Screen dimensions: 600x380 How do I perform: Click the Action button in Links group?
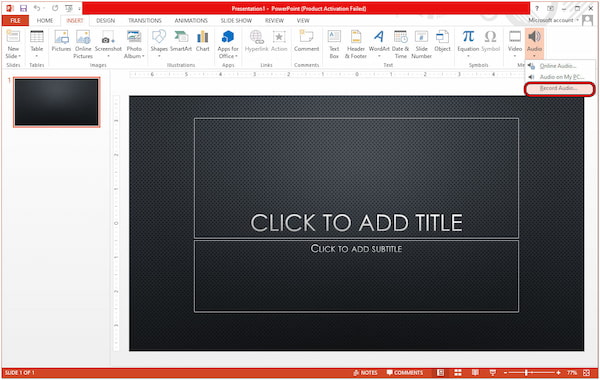[279, 41]
